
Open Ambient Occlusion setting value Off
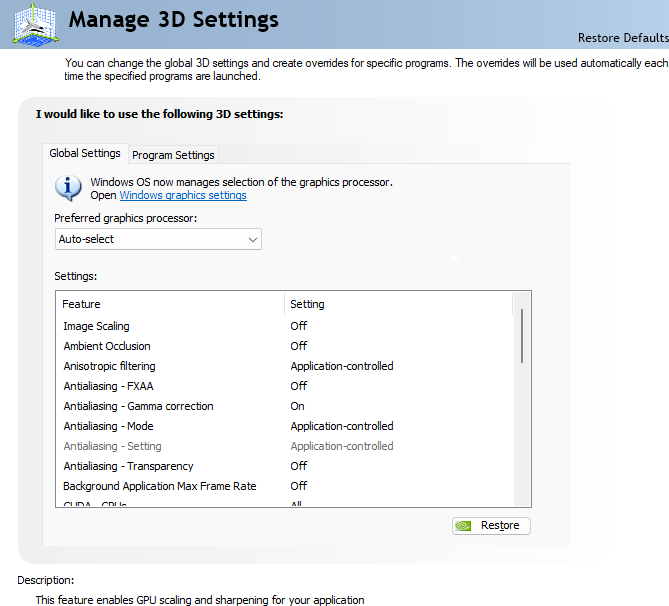coord(299,346)
